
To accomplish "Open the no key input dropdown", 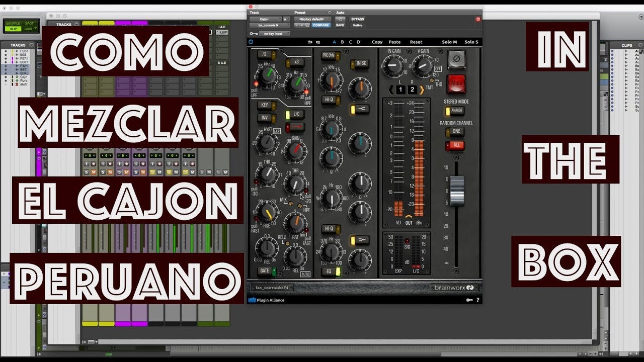I will tap(274, 34).
